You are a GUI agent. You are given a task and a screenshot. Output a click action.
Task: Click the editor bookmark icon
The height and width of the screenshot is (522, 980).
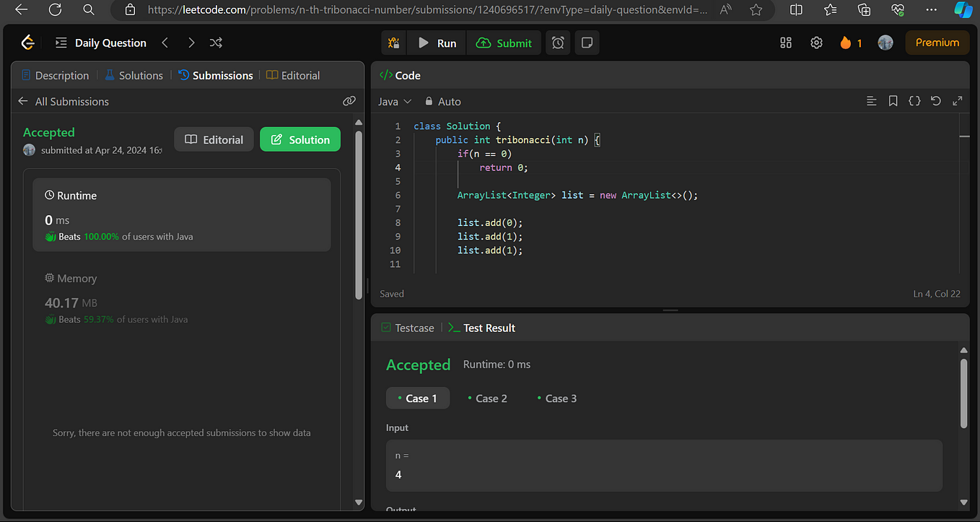point(893,101)
